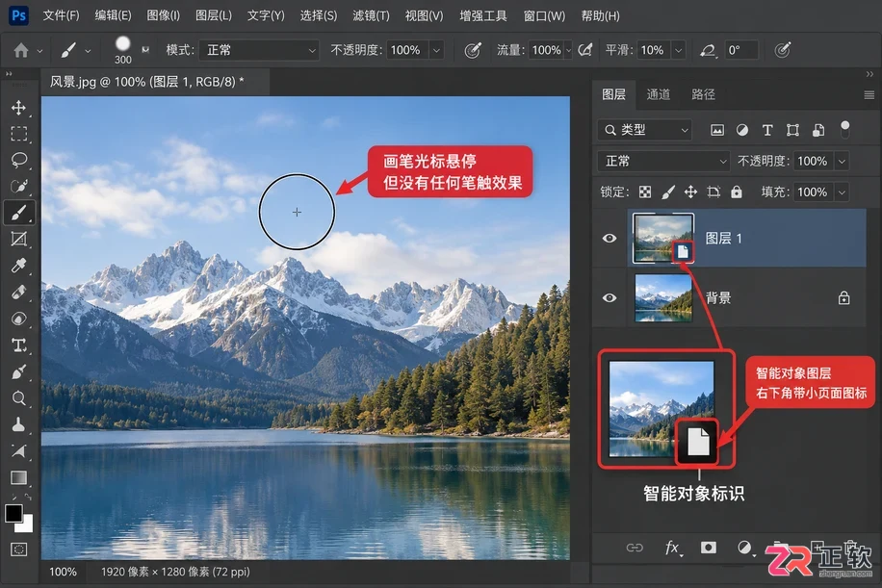The image size is (882, 588).
Task: Open the 增强工具 menu
Action: point(483,15)
